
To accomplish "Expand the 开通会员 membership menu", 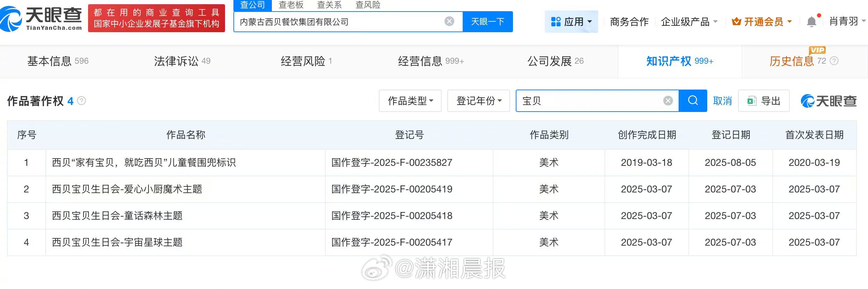I will click(762, 22).
